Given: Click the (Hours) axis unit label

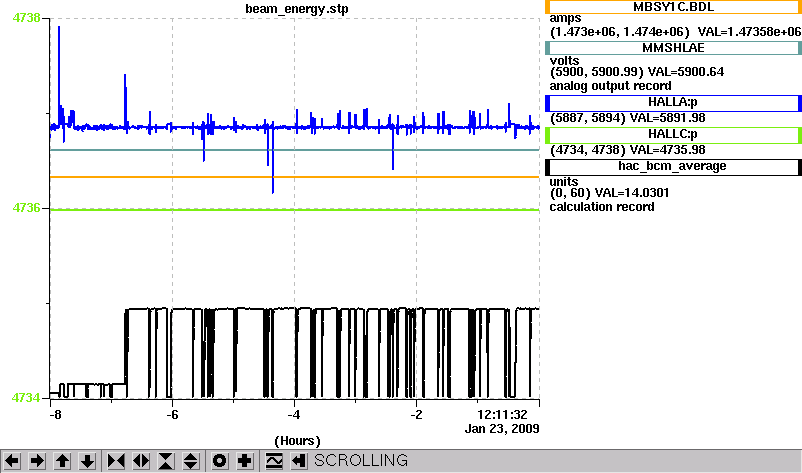Looking at the screenshot, I should pyautogui.click(x=297, y=441).
